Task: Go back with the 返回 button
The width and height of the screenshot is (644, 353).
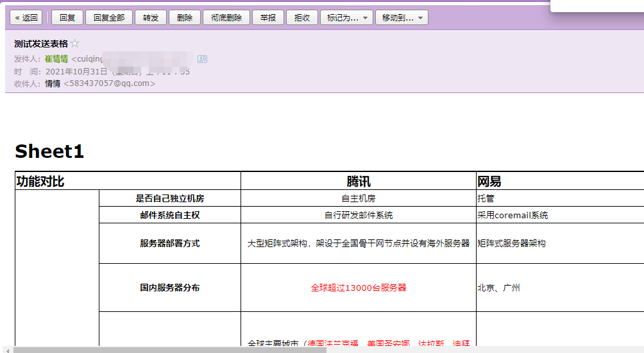Action: tap(26, 18)
